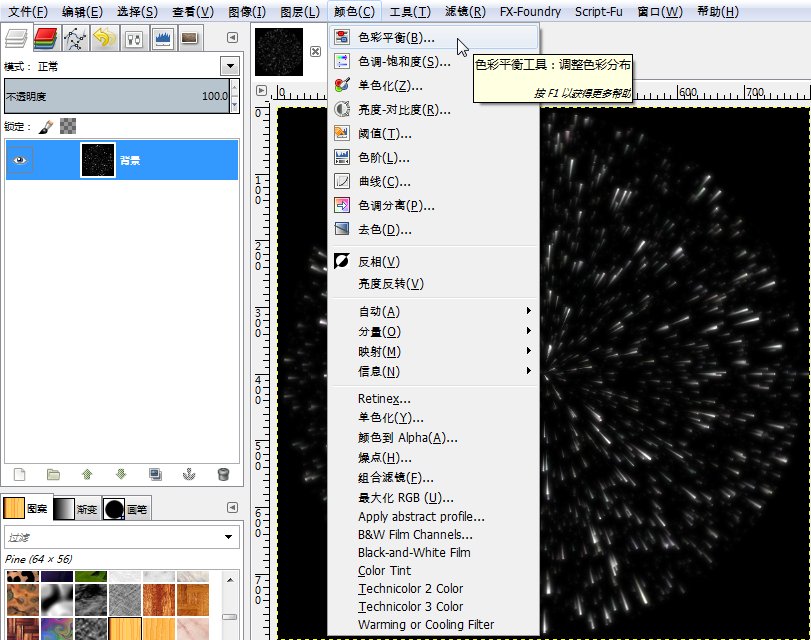Hide the 背景 layer with eye icon

[x=20, y=160]
